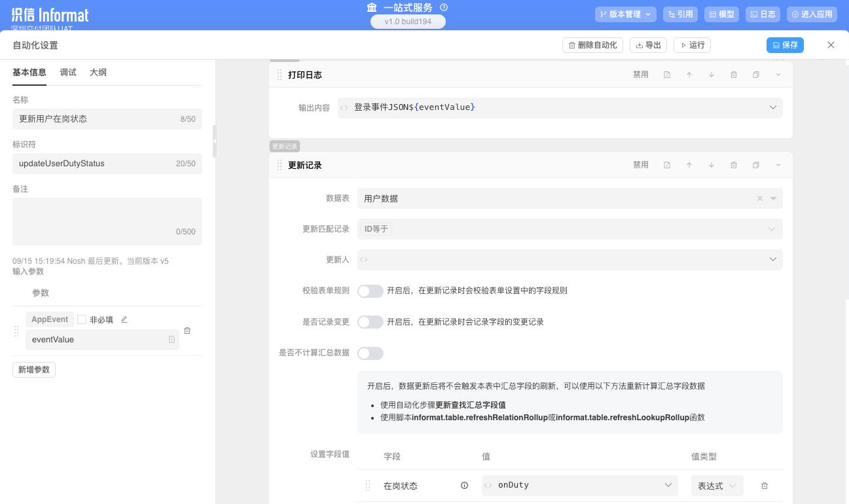Image resolution: width=849 pixels, height=504 pixels.
Task: Enable the 校验表单规则 switch
Action: tap(370, 291)
